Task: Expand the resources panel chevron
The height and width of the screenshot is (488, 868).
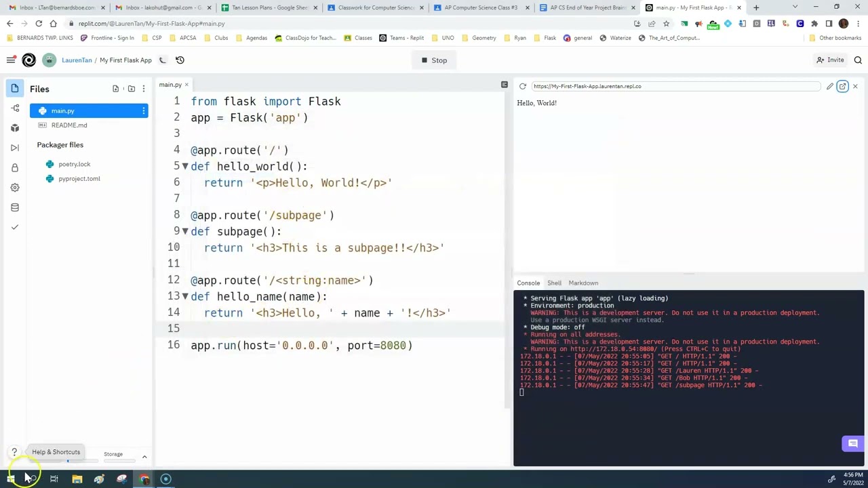Action: pyautogui.click(x=144, y=457)
